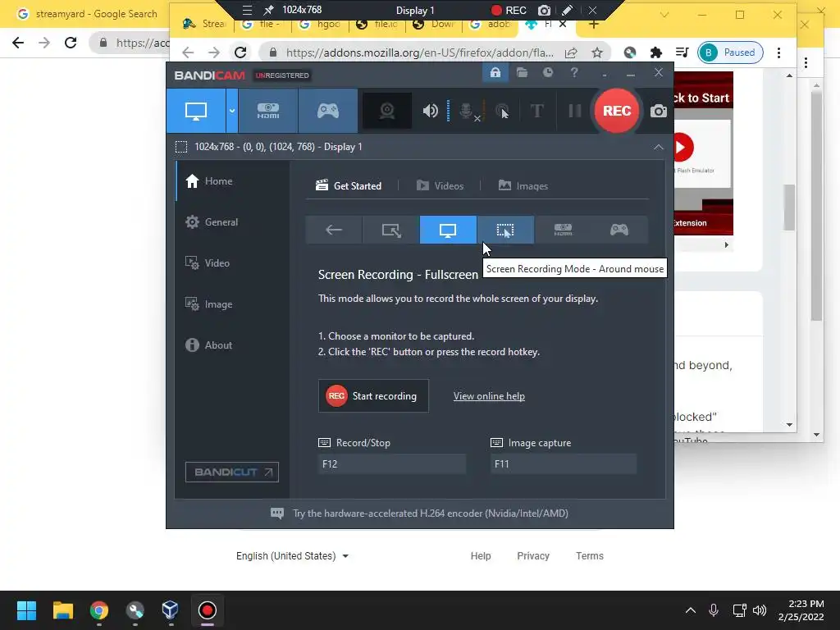Click the large red REC button
Screen dimensions: 840x630
point(617,111)
